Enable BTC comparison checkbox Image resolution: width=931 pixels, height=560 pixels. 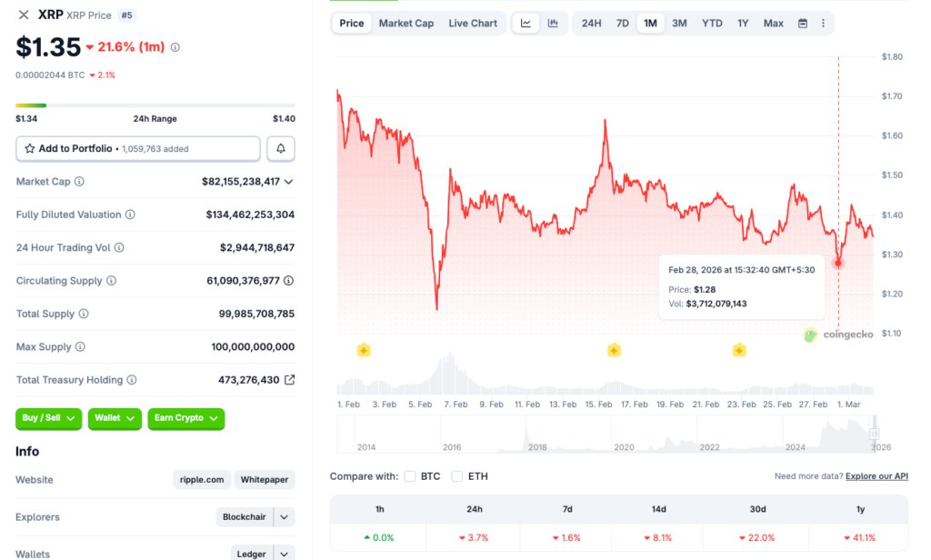410,476
